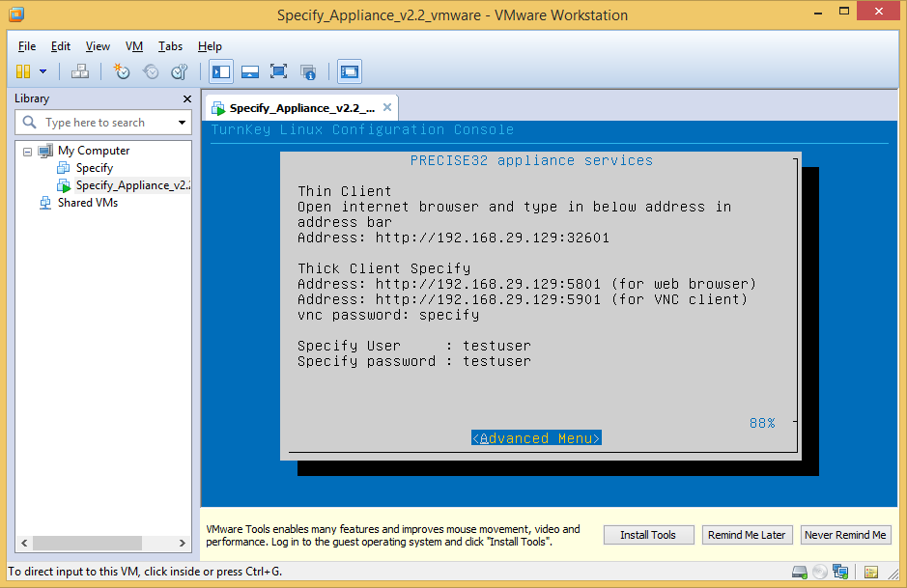Open the VM menu
Screen dimensions: 907x588
coord(134,46)
